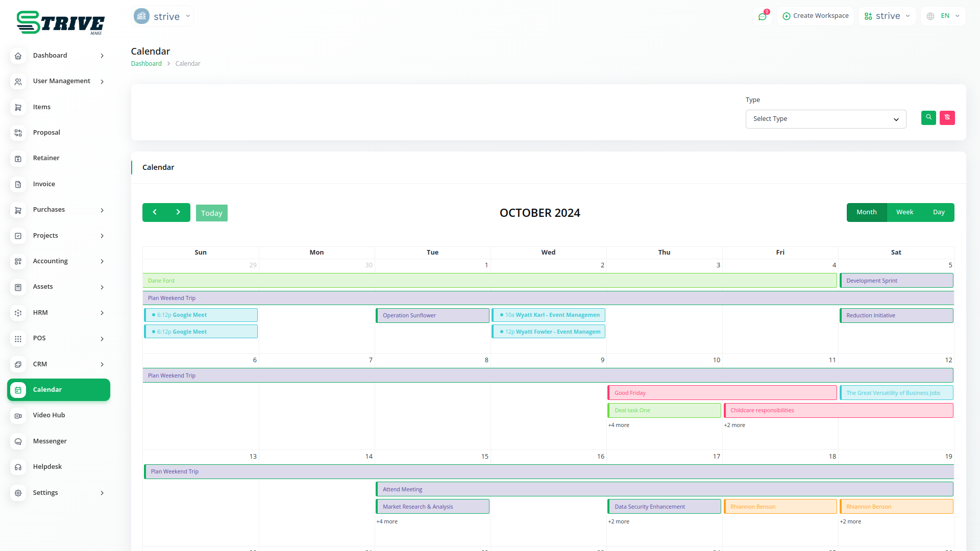Click the next month arrow

178,212
